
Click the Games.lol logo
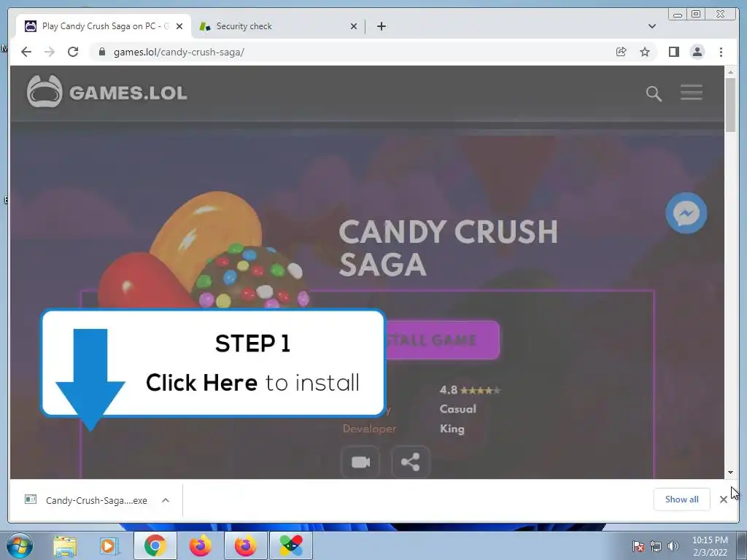tap(107, 91)
